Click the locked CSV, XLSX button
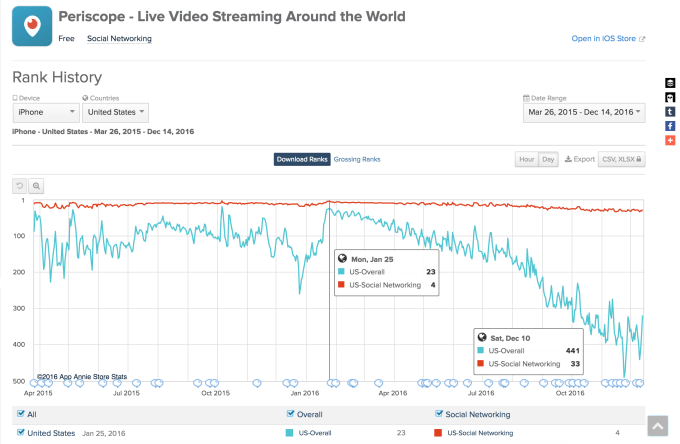 [x=621, y=159]
